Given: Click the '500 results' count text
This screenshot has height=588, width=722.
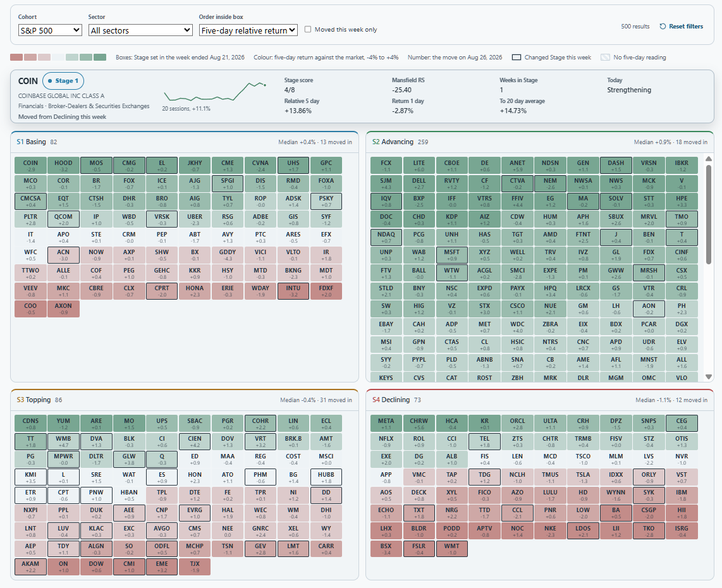Looking at the screenshot, I should pos(635,27).
